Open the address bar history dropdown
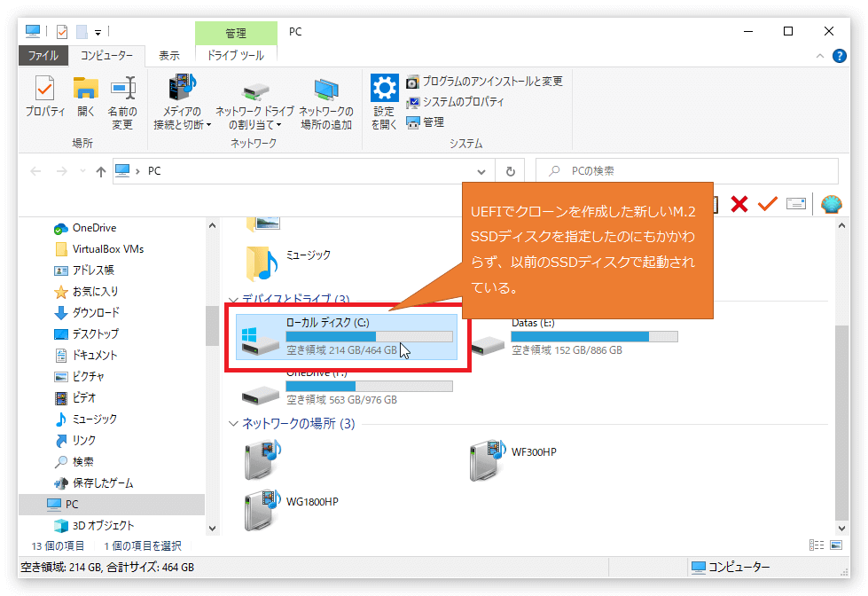 coord(481,172)
